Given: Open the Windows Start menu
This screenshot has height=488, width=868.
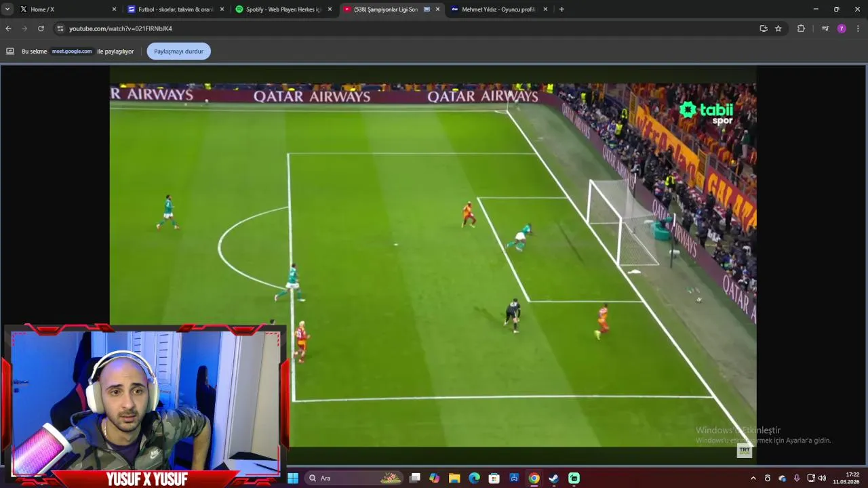Looking at the screenshot, I should click(293, 478).
